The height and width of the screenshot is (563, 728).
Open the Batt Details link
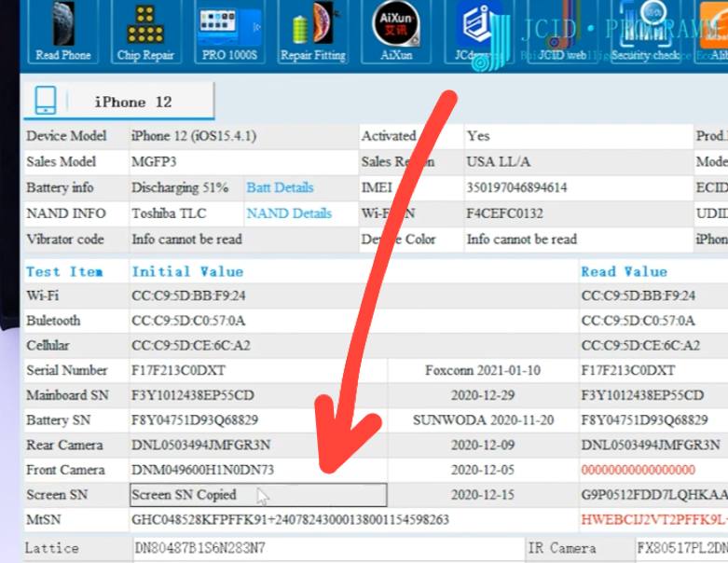coord(280,187)
